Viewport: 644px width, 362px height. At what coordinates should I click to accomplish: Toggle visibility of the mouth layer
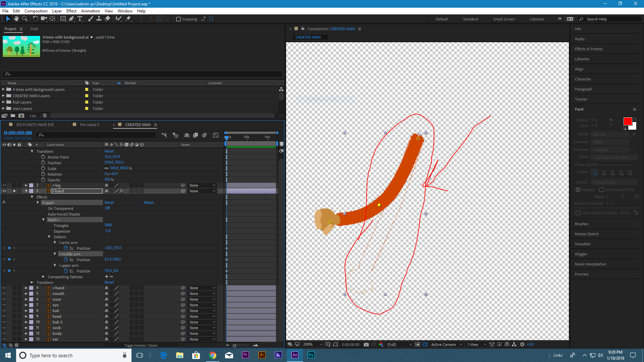click(x=4, y=294)
